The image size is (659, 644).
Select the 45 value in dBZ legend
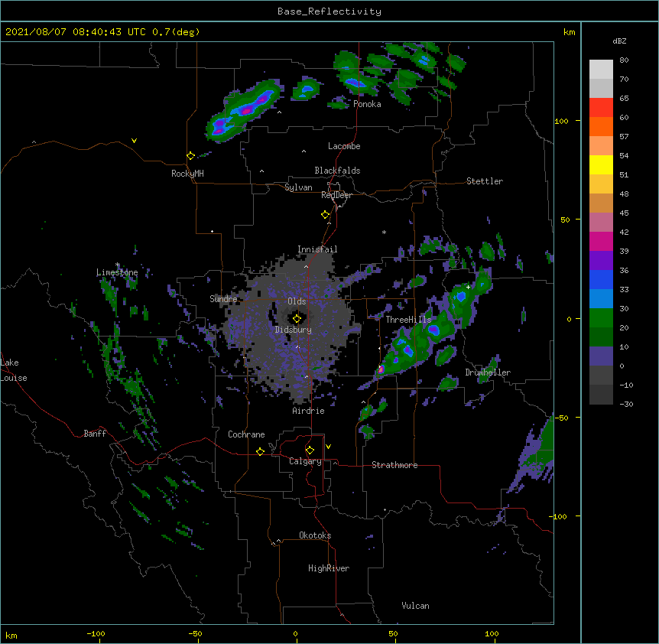pos(624,213)
